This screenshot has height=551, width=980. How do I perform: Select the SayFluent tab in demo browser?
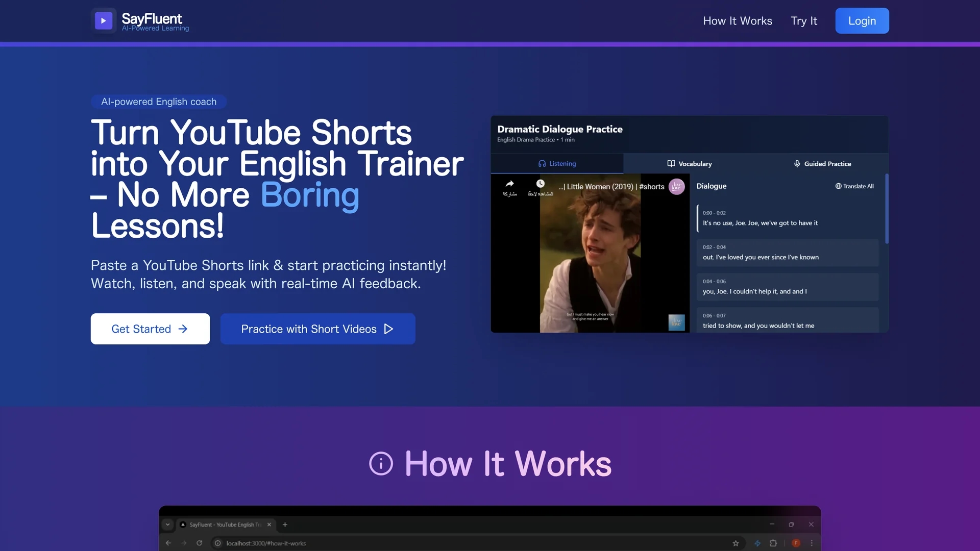225,524
